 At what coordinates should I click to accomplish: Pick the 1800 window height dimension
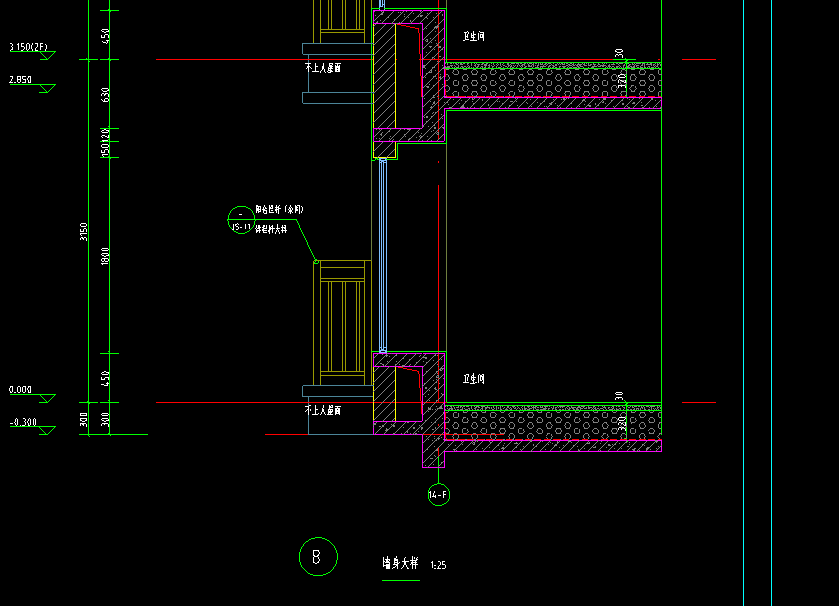[x=105, y=256]
